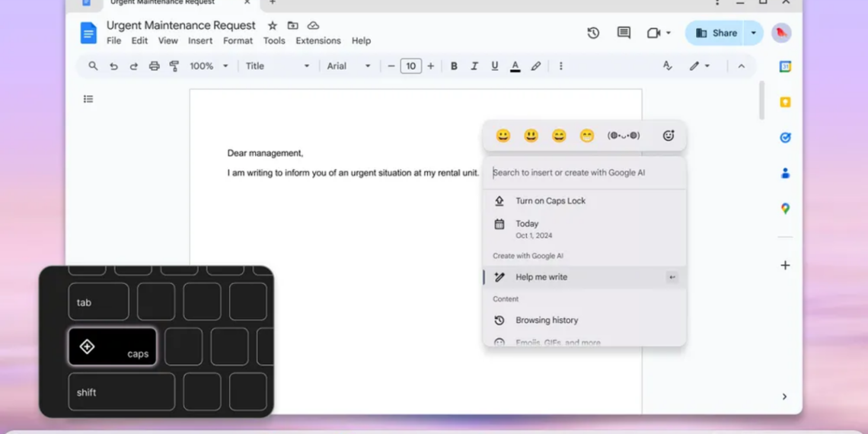
Task: Activate the paint format tool
Action: coord(174,66)
